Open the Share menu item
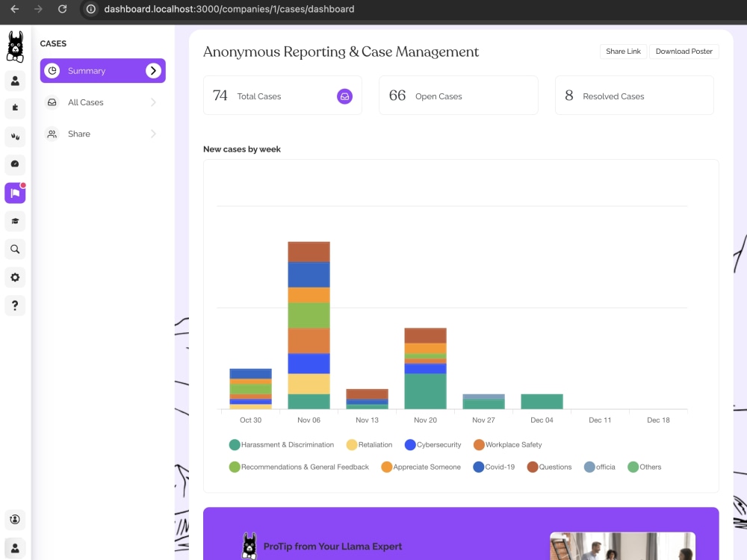 (103, 134)
